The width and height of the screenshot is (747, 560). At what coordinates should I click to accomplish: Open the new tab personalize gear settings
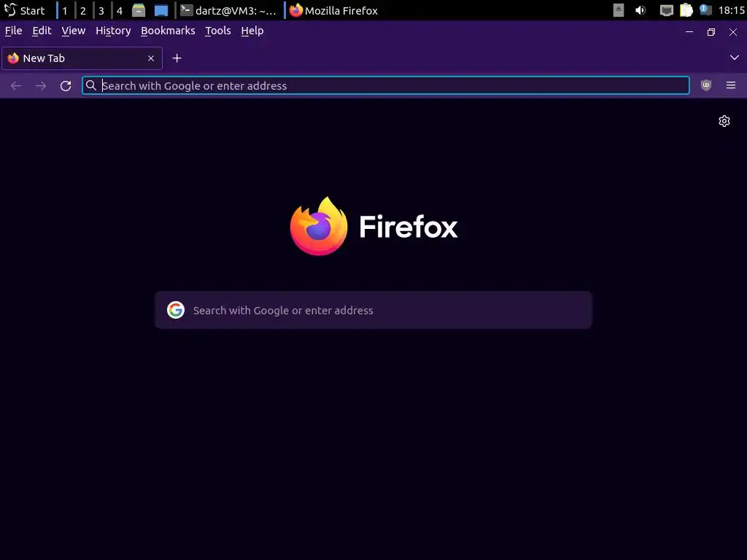click(724, 121)
